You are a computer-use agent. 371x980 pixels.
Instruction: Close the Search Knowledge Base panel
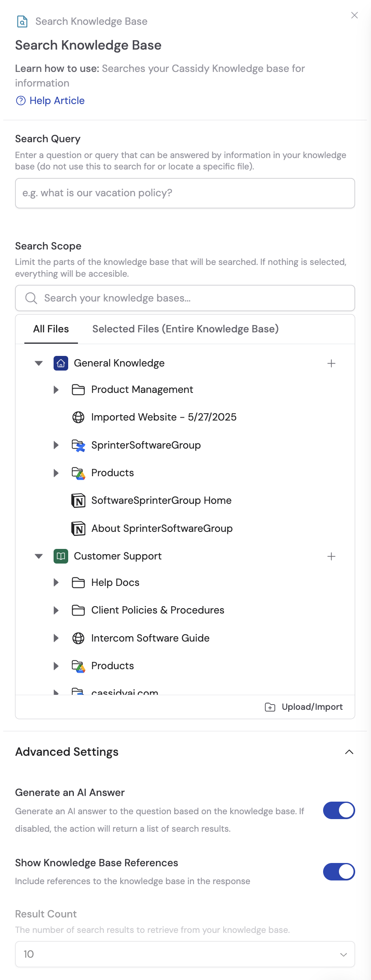[x=354, y=15]
